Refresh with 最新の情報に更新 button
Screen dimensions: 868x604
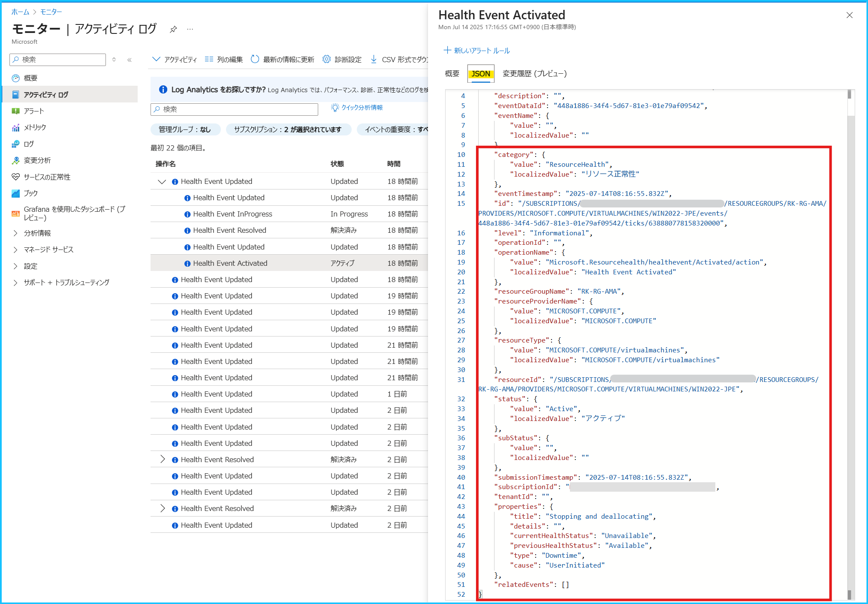point(283,59)
